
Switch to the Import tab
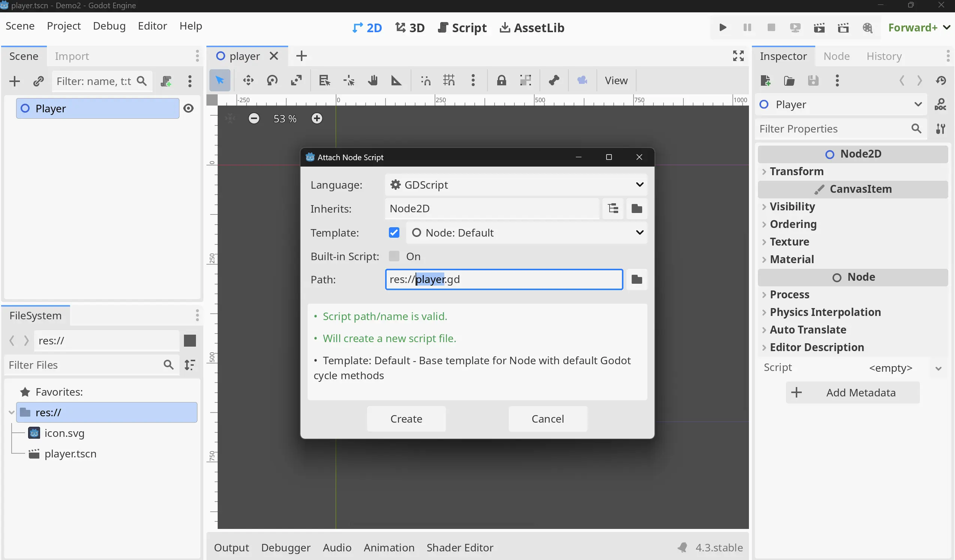(x=72, y=56)
